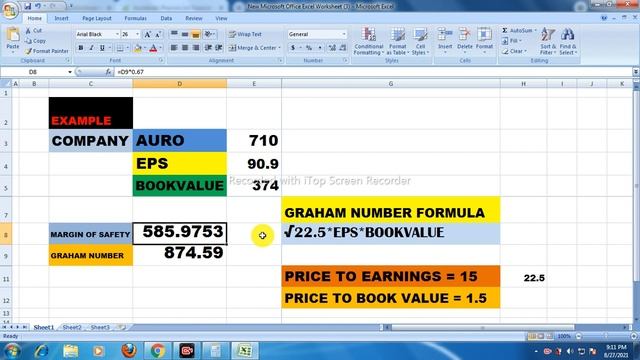Cut the selected cell
The width and height of the screenshot is (640, 360).
[34, 31]
